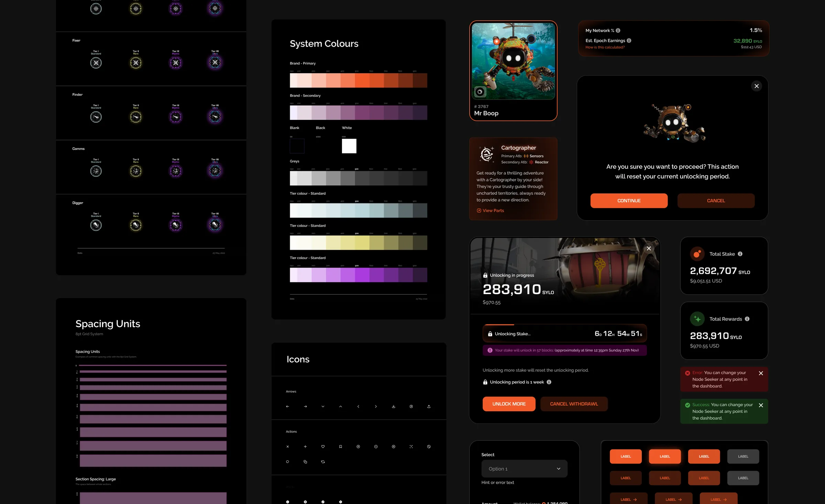This screenshot has width=825, height=504.
Task: Click the CANCEL WITHDRAWL button
Action: pyautogui.click(x=574, y=404)
